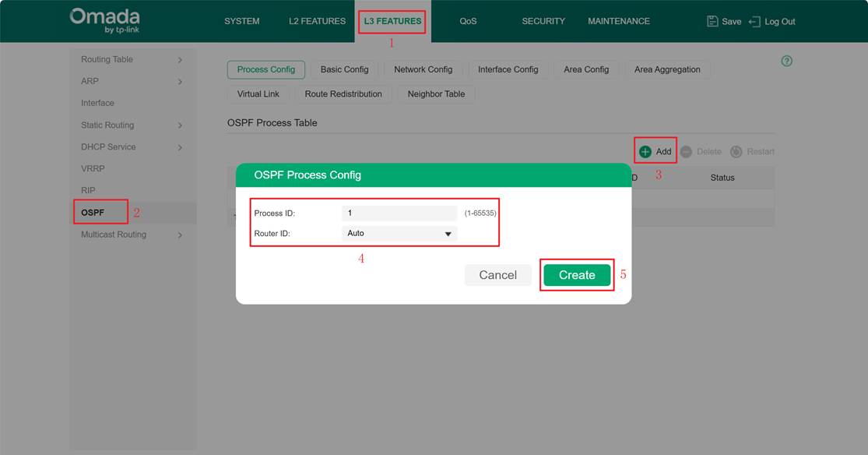868x455 pixels.
Task: Click the Omada by tp-link logo
Action: tap(104, 21)
